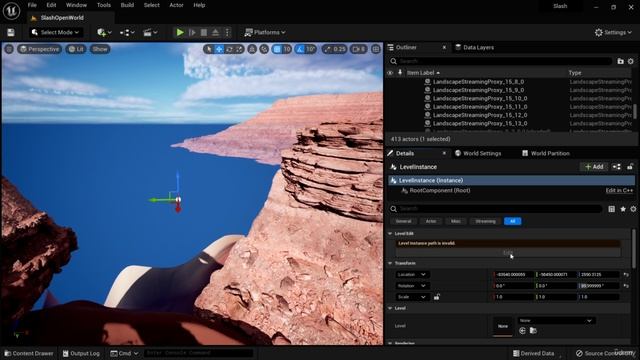Open the quick add content dropdown
640x360 pixels.
104,32
